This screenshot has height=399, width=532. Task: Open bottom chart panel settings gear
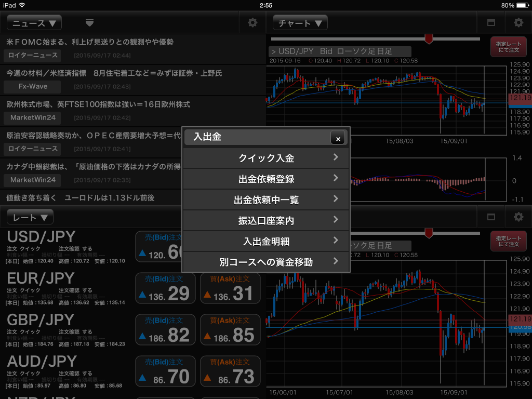coord(518,217)
